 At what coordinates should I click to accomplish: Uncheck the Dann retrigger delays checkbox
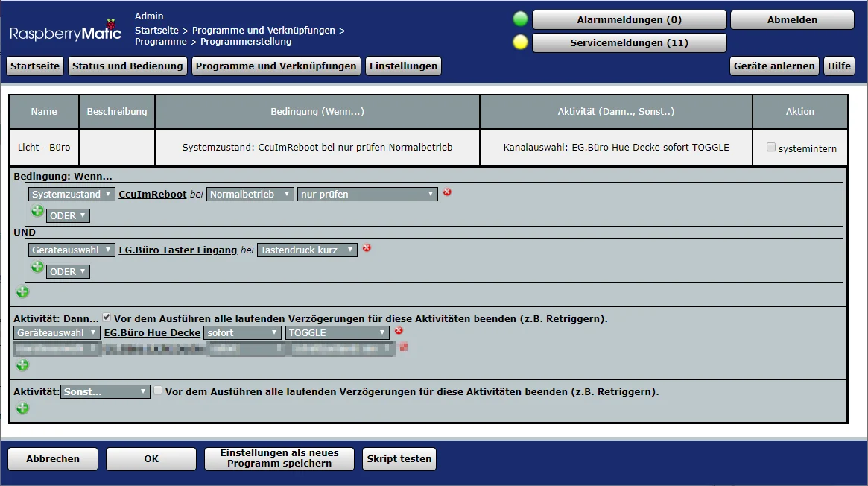pos(107,318)
